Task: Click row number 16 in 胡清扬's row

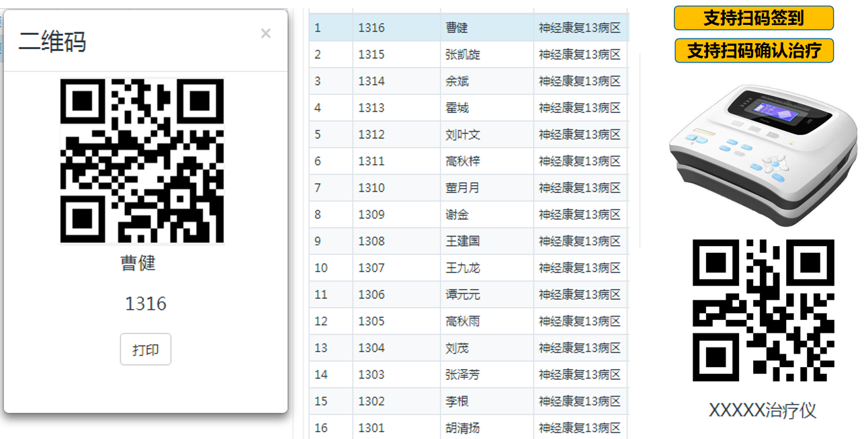Action: (x=321, y=428)
